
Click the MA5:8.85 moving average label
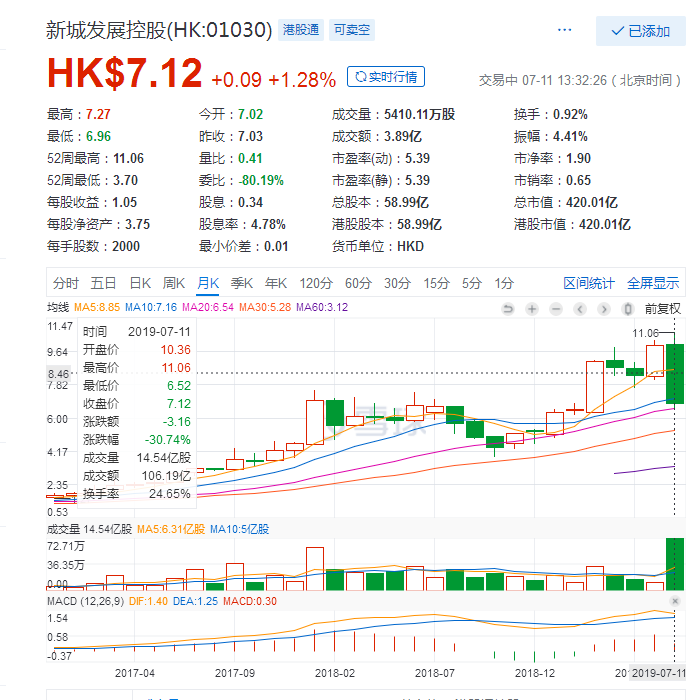97,307
